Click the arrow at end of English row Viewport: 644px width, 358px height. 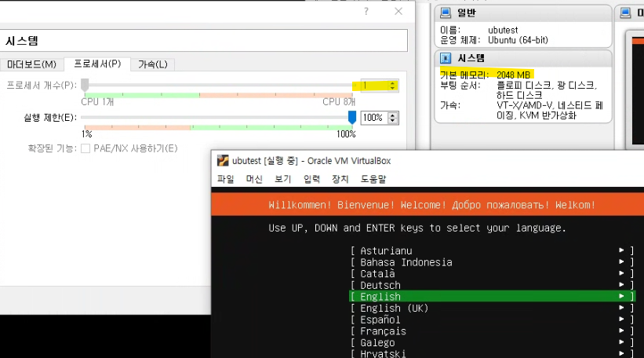(x=621, y=296)
